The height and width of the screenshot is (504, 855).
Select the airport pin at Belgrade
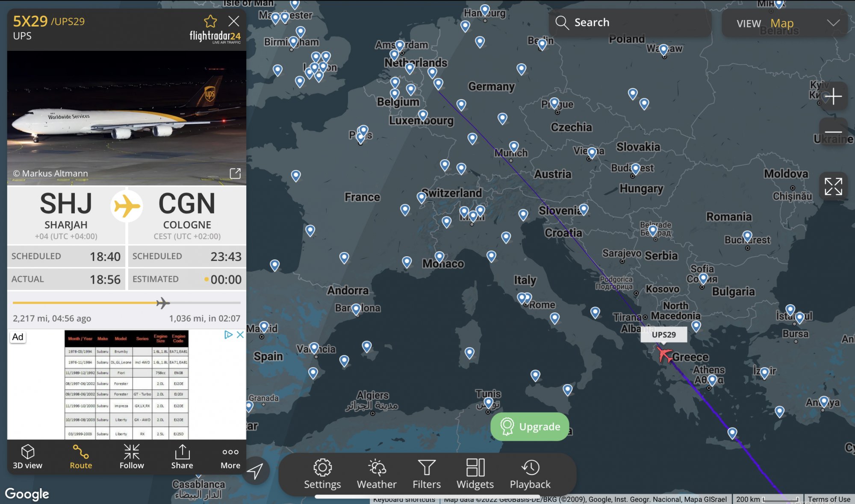click(x=653, y=230)
